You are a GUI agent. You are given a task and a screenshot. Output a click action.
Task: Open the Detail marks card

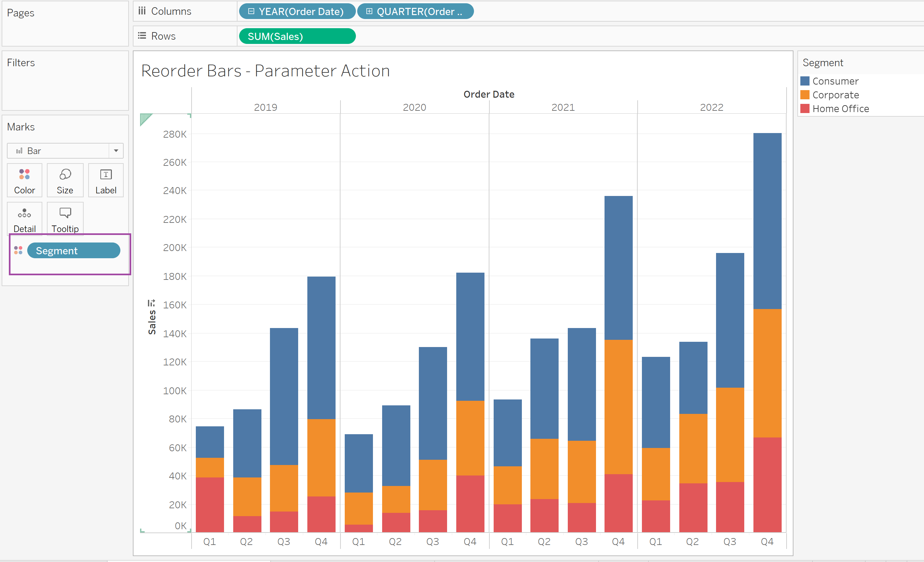(x=24, y=219)
